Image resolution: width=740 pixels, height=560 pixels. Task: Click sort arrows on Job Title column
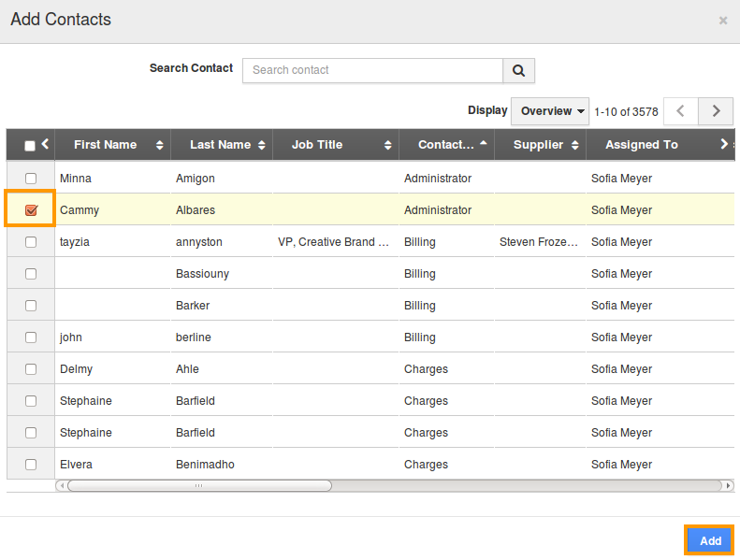pos(388,145)
